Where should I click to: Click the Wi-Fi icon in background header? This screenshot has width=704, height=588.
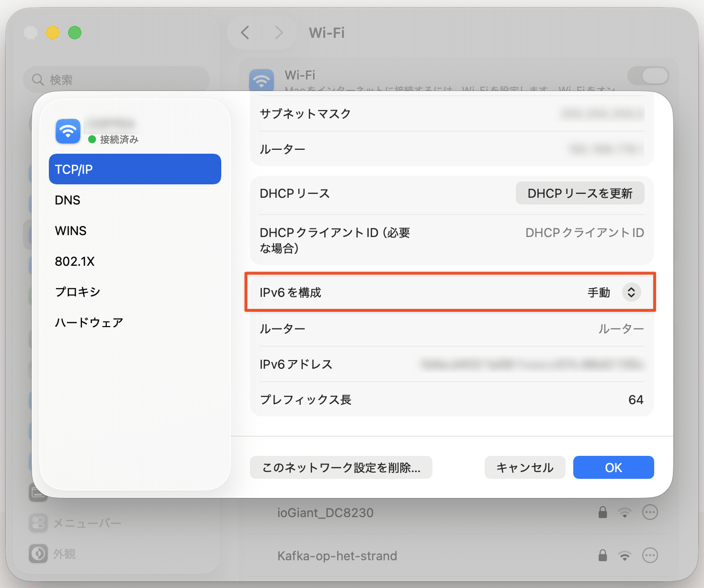click(x=261, y=79)
